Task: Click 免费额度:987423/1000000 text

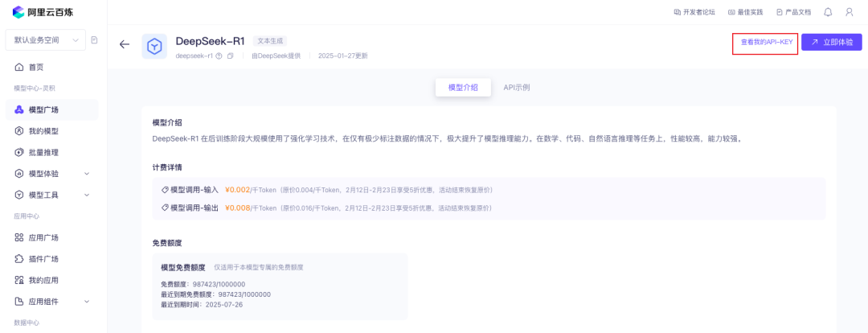Action: (x=203, y=284)
